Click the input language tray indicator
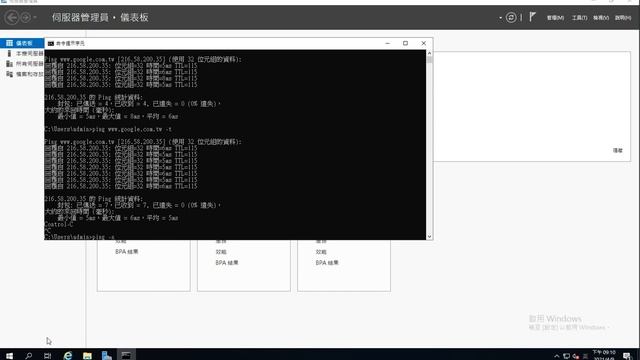This screenshot has width=640, height=360. [x=585, y=356]
